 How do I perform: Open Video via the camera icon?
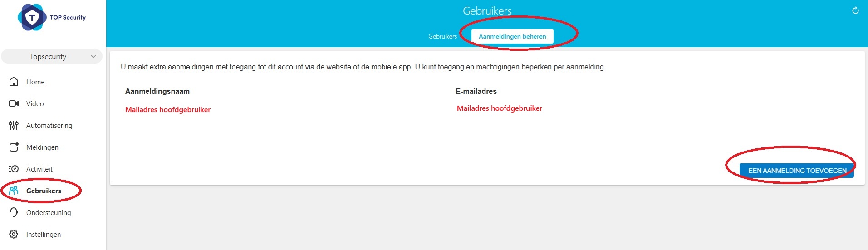tap(14, 103)
